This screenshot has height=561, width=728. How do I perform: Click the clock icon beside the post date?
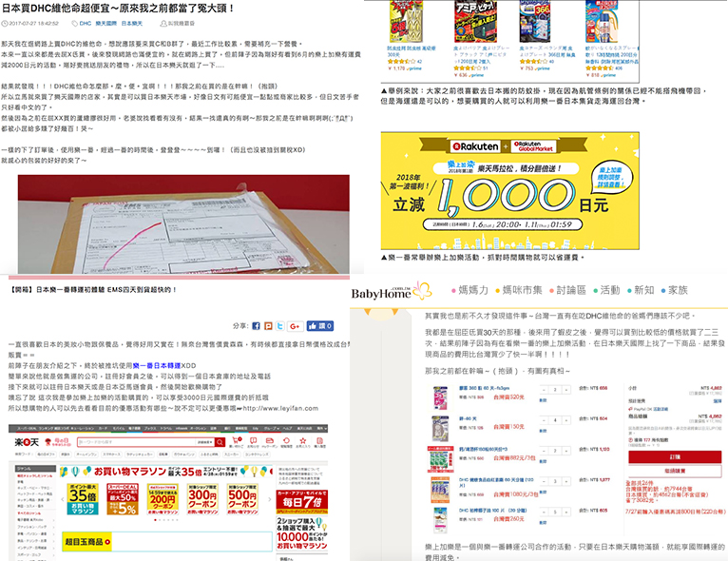(x=5, y=23)
